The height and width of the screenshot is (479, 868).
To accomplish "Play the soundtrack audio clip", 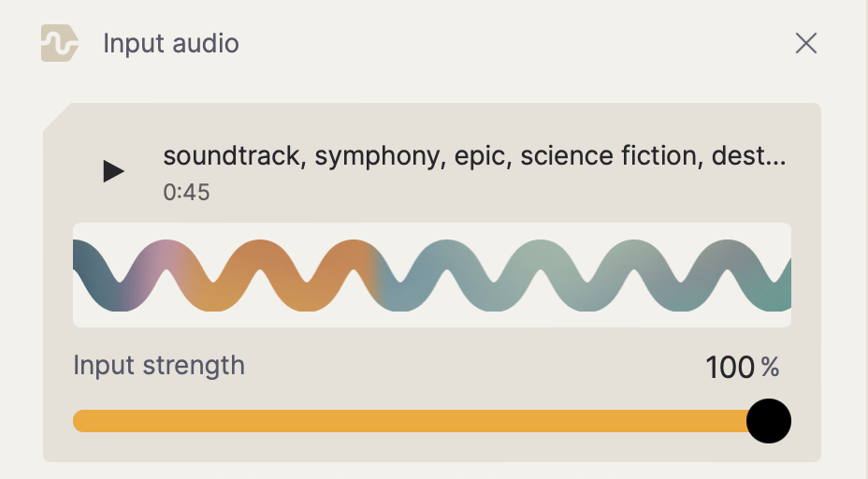I will (x=113, y=171).
